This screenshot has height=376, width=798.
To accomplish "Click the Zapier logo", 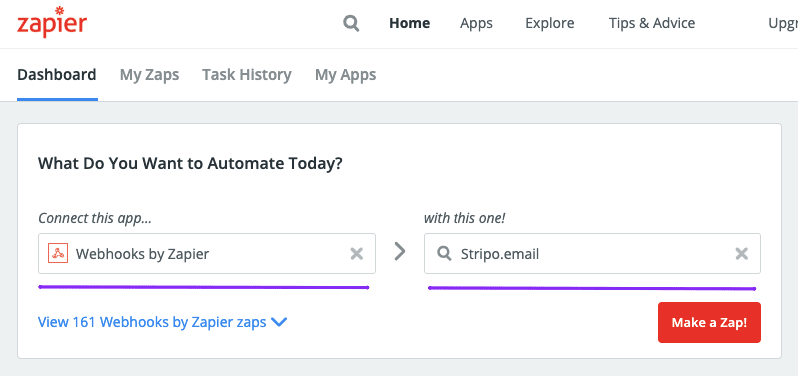I will click(x=52, y=22).
